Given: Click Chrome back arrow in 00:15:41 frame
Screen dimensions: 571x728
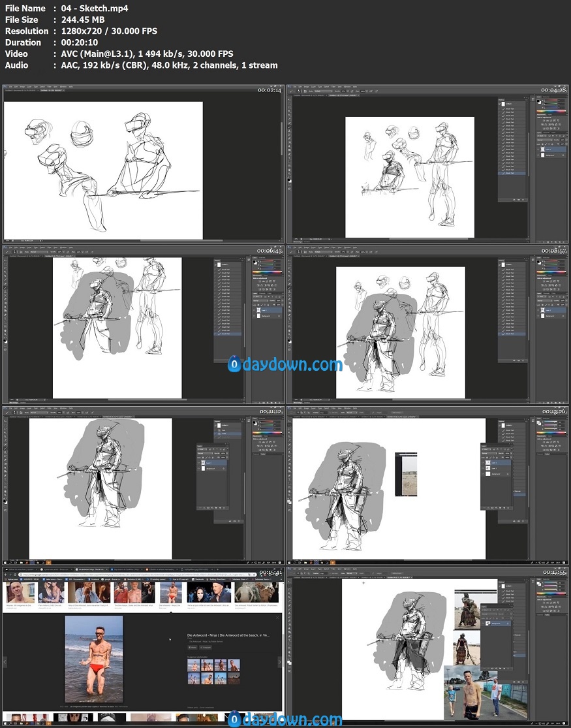Looking at the screenshot, I should pyautogui.click(x=5, y=575).
